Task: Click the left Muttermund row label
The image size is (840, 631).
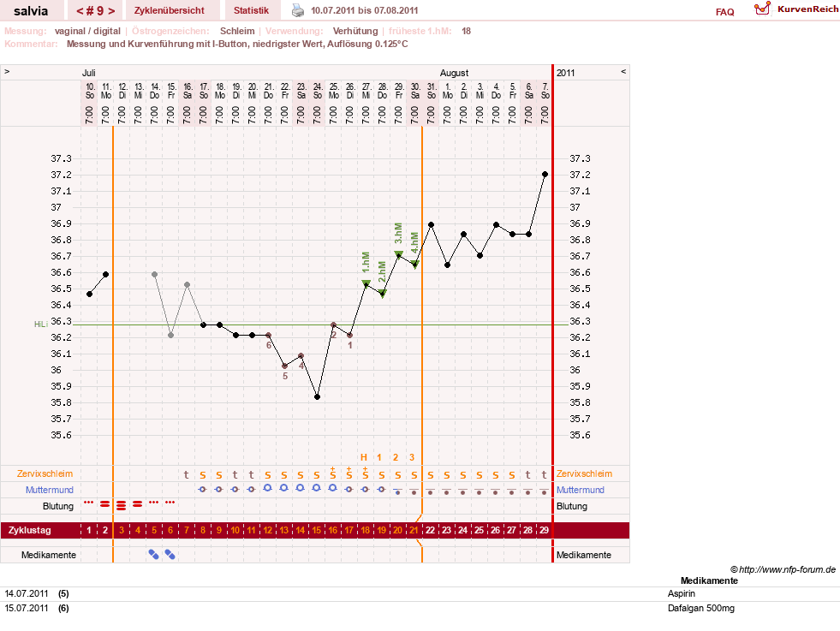Action: (50, 490)
